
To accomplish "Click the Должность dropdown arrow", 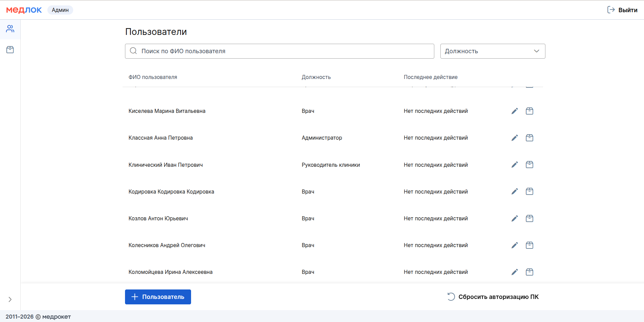I will pyautogui.click(x=536, y=51).
